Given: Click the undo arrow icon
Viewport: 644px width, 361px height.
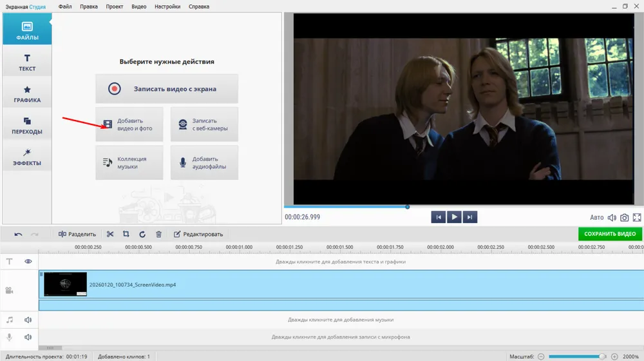Looking at the screenshot, I should click(18, 234).
